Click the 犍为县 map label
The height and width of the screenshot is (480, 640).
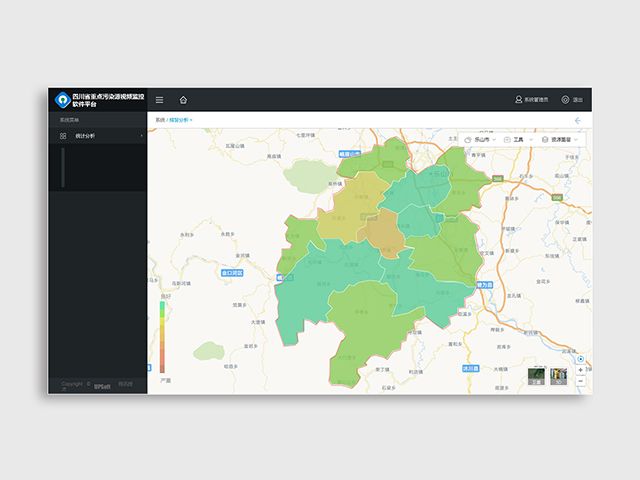tap(485, 285)
